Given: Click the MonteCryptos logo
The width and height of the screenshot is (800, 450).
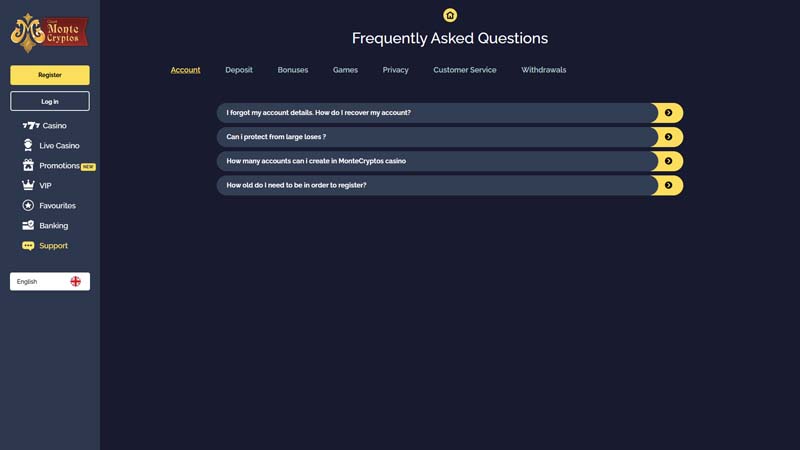Looking at the screenshot, I should [49, 32].
